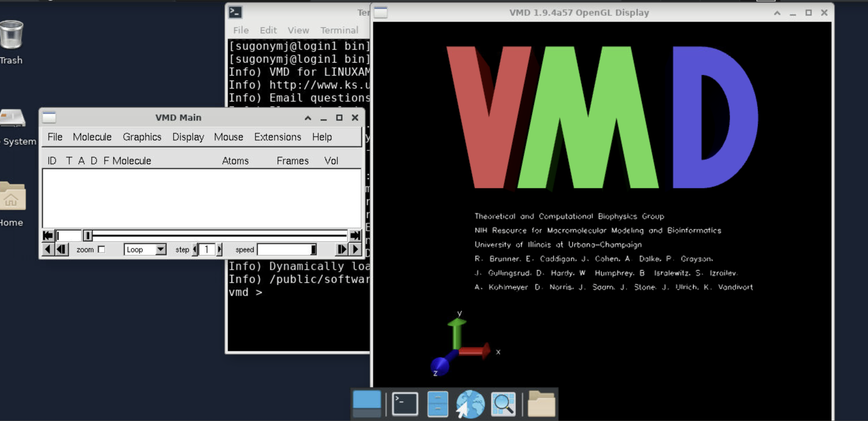Open the Terminal File menu
The height and width of the screenshot is (421, 868).
[x=241, y=30]
